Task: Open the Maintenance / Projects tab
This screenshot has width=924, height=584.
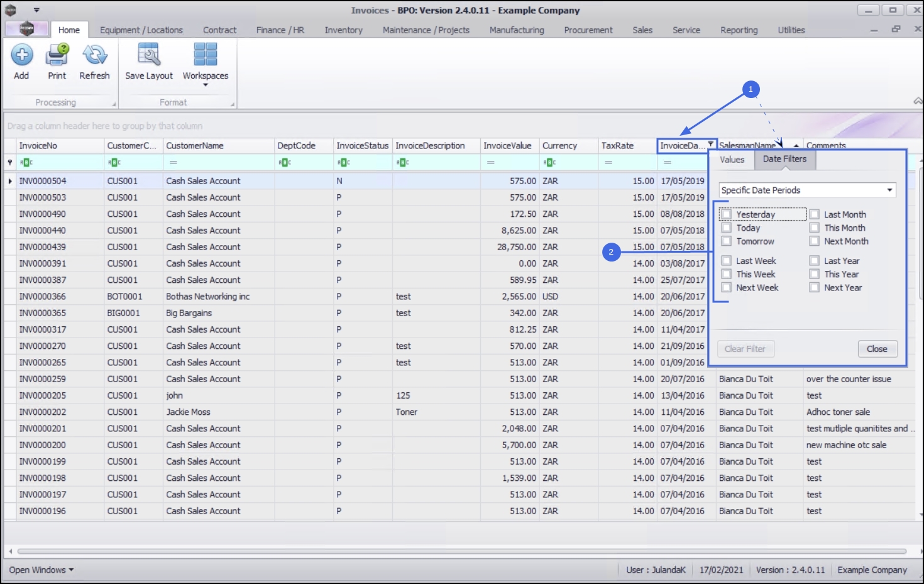Action: click(x=426, y=30)
